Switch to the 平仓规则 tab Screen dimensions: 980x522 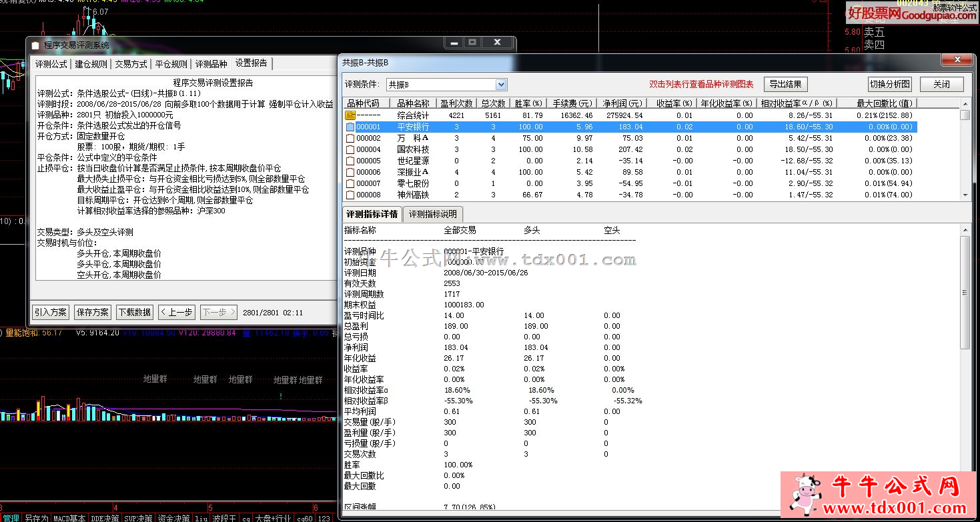(171, 64)
